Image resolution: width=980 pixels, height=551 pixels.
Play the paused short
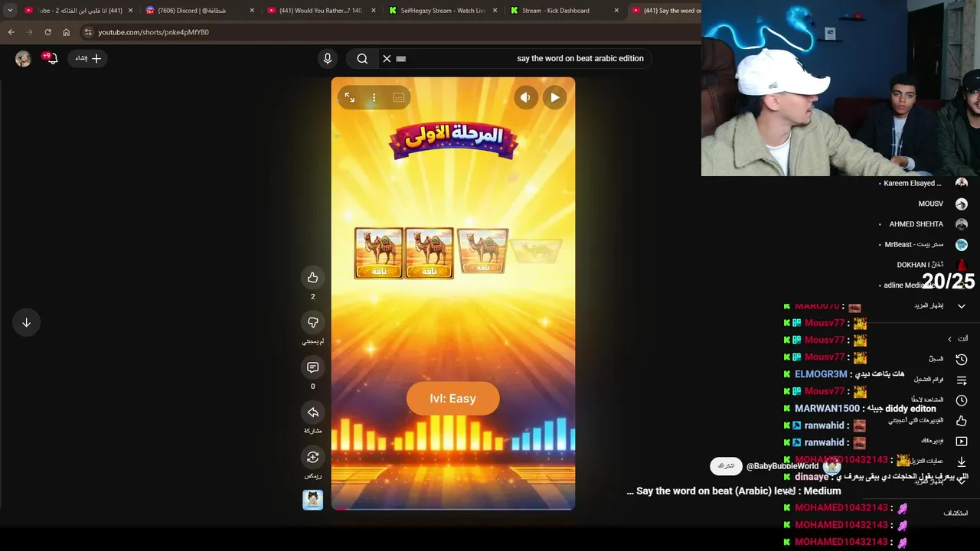coord(554,97)
